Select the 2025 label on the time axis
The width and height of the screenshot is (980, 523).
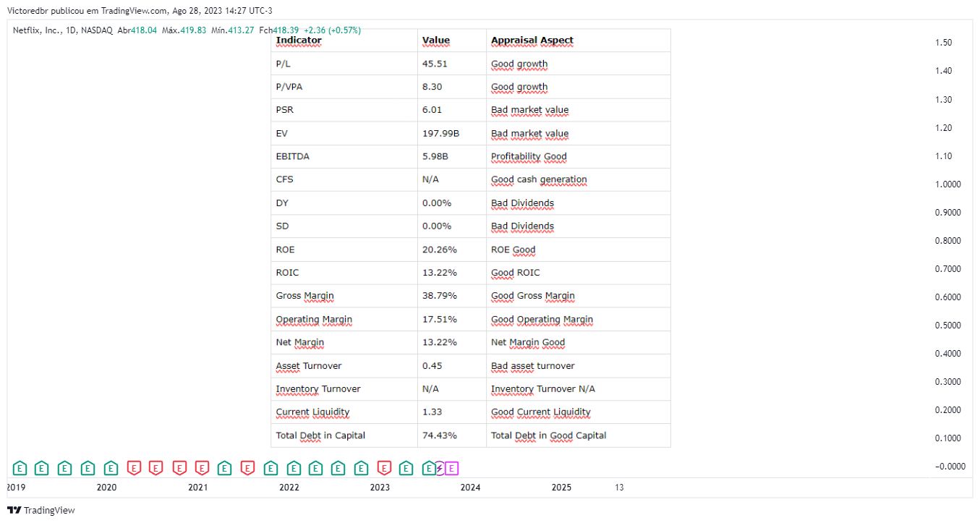click(x=561, y=488)
